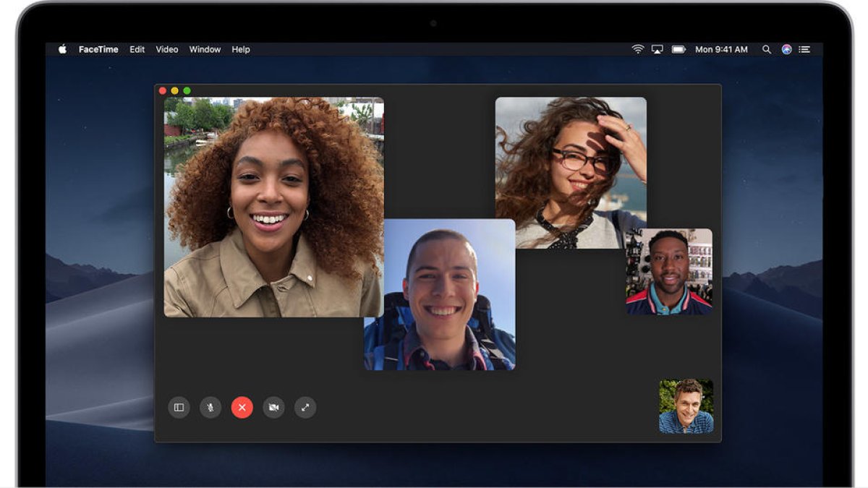End the call with red X button
Screen dimensions: 868x488
[x=242, y=407]
